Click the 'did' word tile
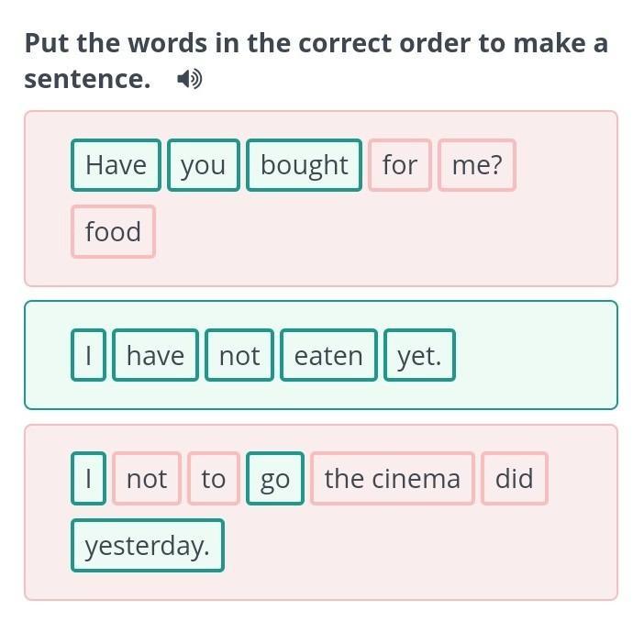Screen dimensions: 644x644 (x=514, y=478)
